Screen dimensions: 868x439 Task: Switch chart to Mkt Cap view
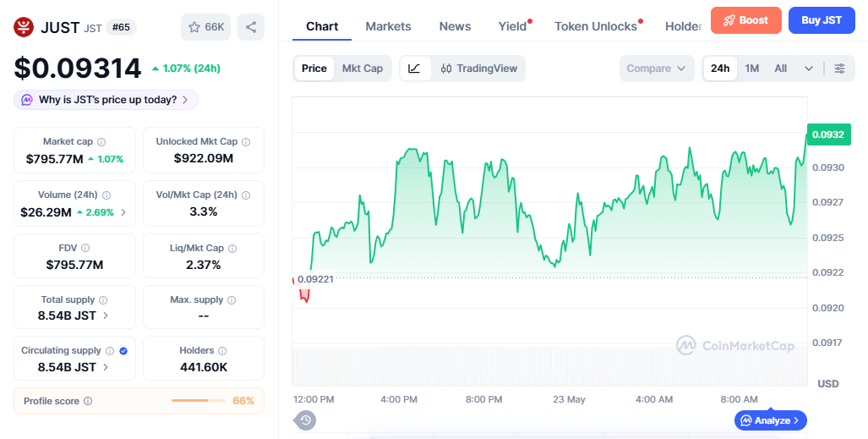point(363,69)
